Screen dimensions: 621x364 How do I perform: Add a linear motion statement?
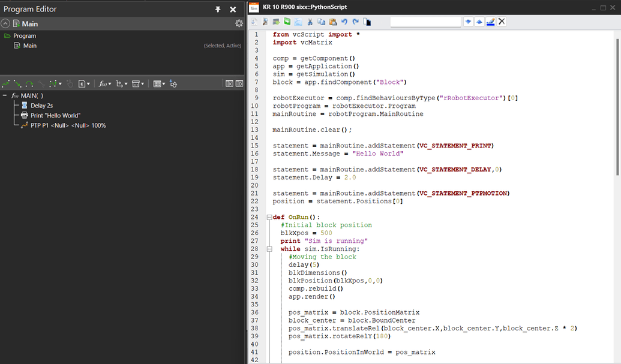[19, 84]
